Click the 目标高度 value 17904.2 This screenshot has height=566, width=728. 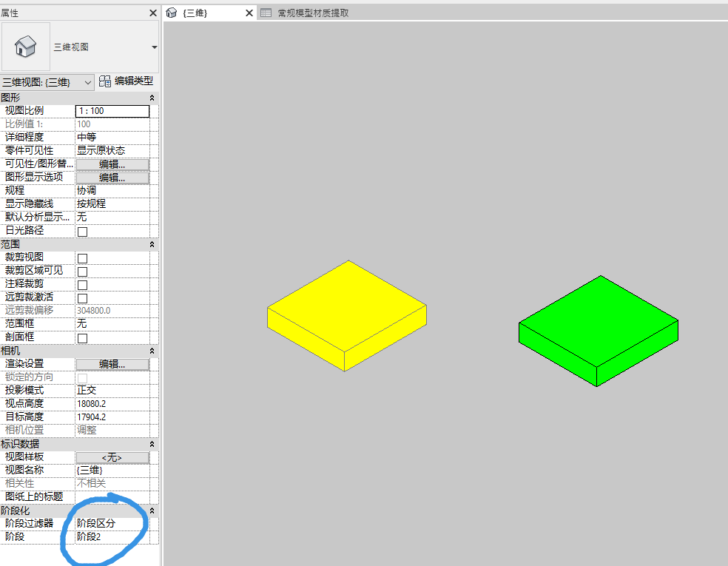click(92, 417)
